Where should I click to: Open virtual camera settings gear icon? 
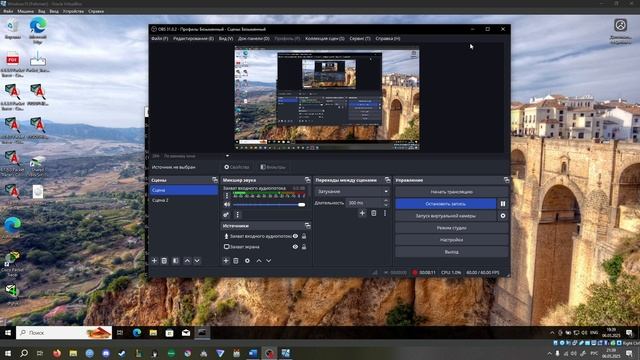503,216
